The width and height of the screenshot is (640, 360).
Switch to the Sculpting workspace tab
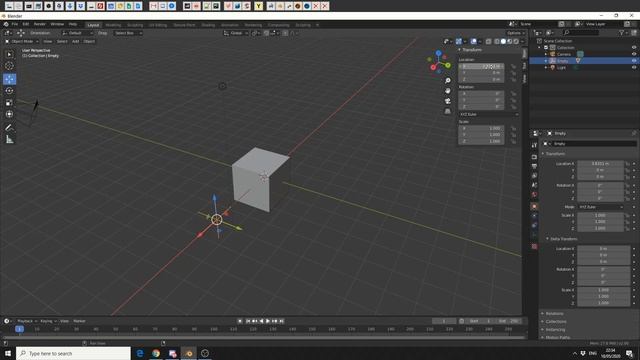(135, 25)
